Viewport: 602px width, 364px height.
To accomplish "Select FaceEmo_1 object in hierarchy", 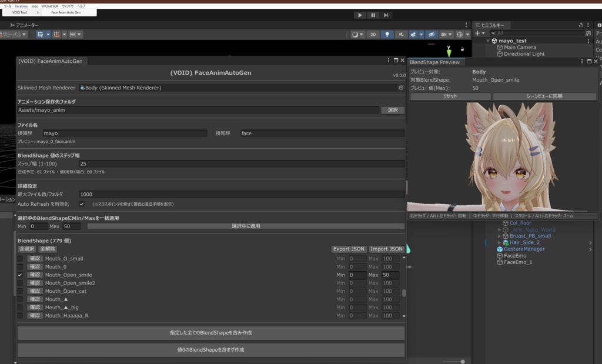I will pos(517,262).
